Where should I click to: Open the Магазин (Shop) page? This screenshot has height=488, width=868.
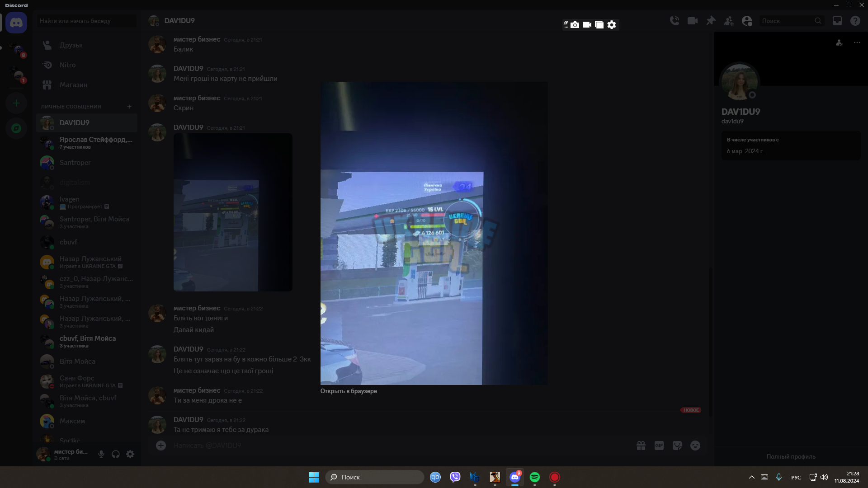click(x=87, y=85)
